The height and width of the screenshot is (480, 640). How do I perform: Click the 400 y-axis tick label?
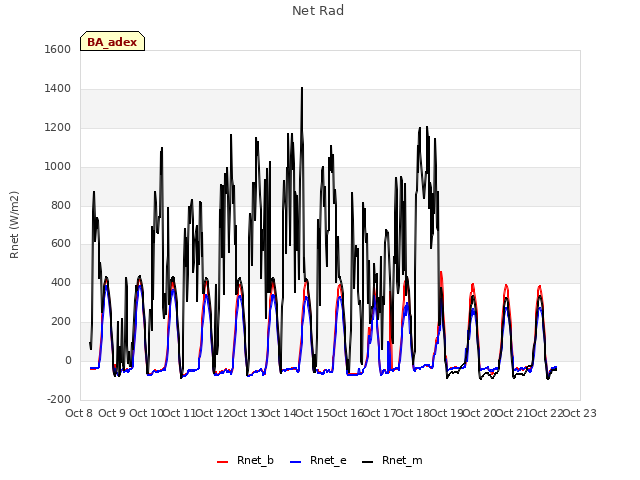click(x=61, y=282)
